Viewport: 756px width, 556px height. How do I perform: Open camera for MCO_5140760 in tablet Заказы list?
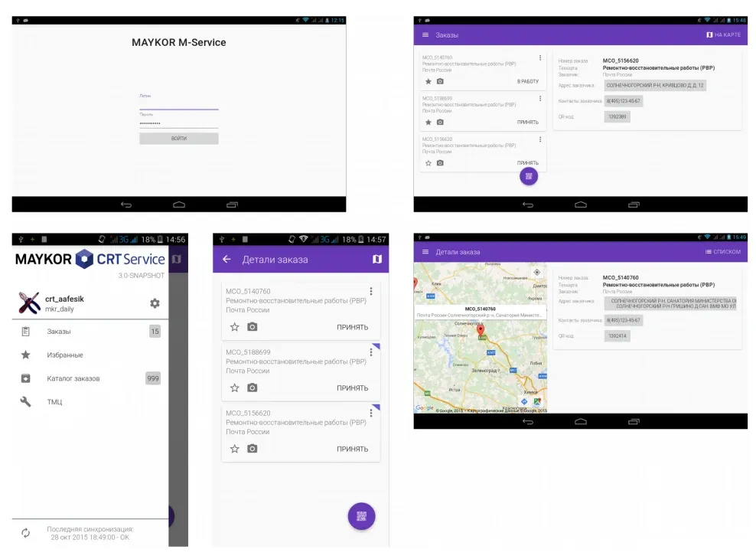(x=440, y=82)
